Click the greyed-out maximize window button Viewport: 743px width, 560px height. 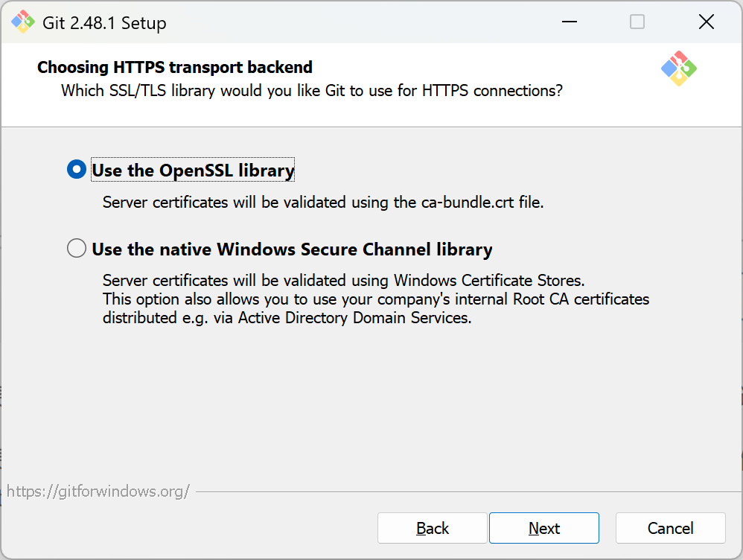tap(637, 22)
